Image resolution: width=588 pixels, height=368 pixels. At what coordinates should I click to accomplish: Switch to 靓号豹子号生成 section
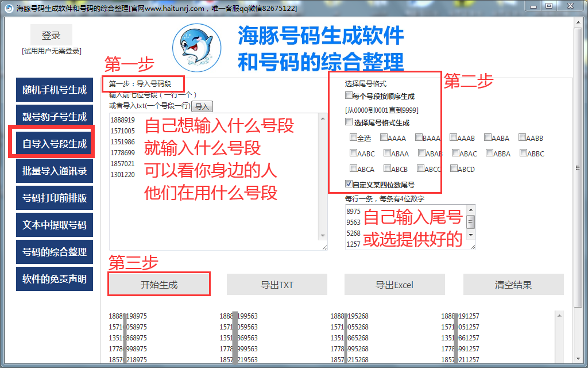tap(55, 117)
